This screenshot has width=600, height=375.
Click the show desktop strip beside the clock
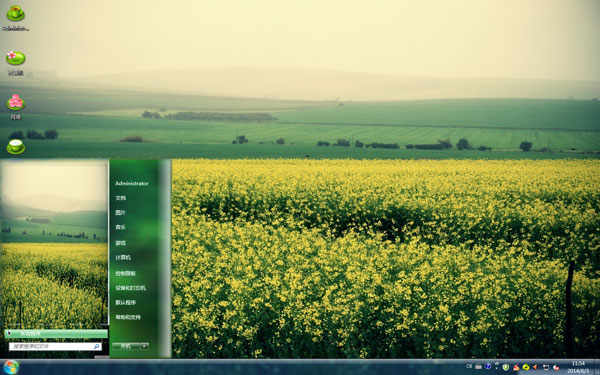tap(596, 367)
